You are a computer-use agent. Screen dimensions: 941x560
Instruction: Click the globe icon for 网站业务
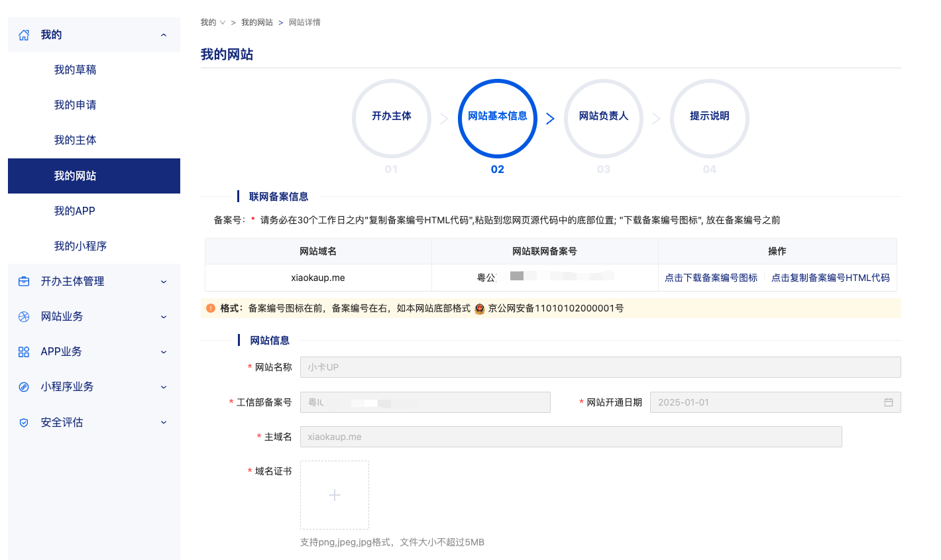(24, 317)
